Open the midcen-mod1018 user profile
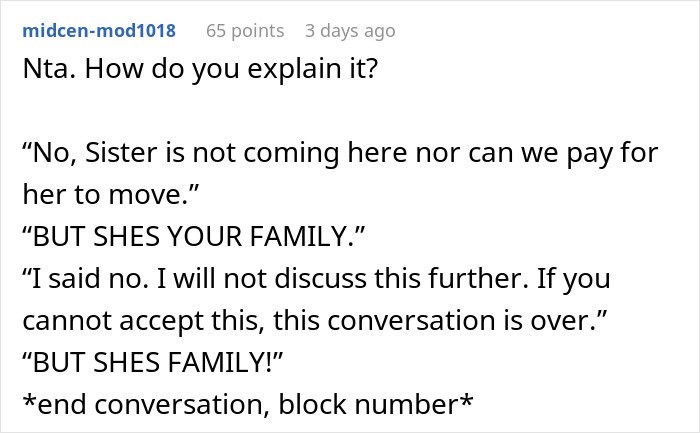The image size is (700, 433). point(97,31)
